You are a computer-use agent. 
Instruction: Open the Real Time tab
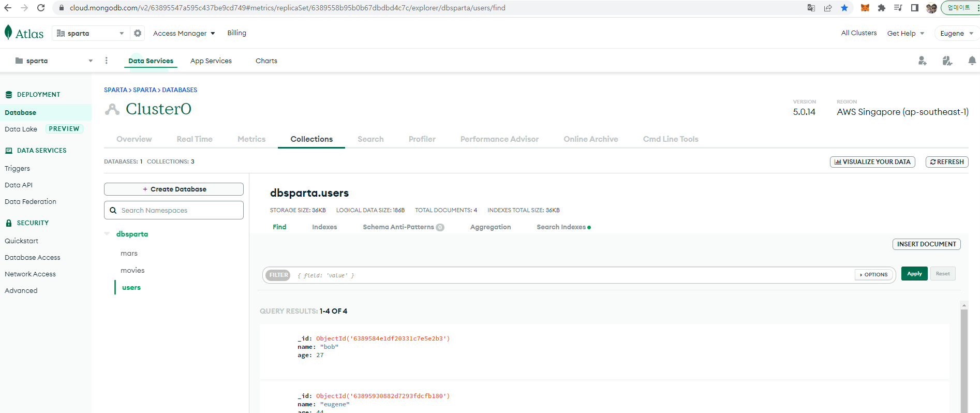[195, 139]
